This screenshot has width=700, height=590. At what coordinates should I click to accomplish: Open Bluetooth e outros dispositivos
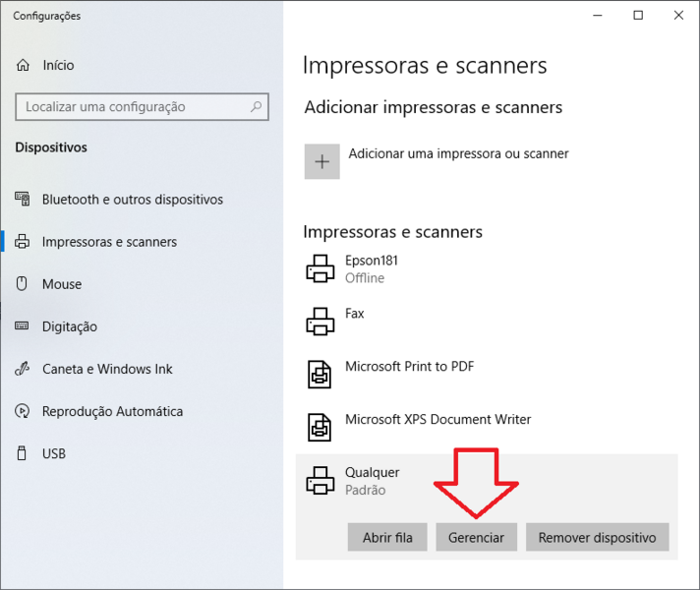click(133, 200)
